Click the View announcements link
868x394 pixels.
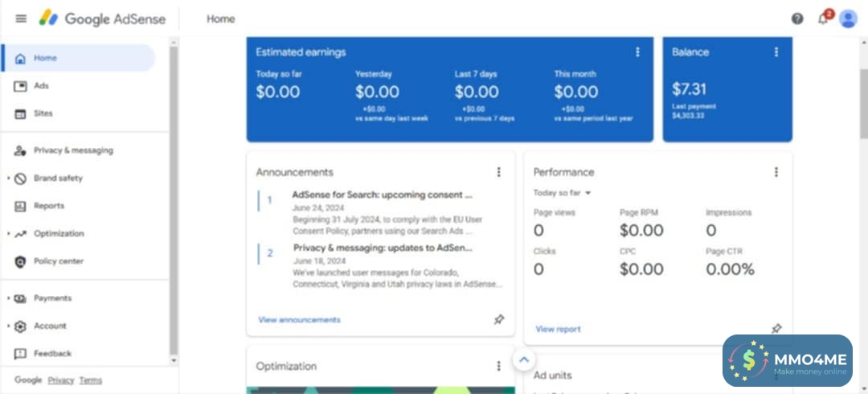click(299, 320)
